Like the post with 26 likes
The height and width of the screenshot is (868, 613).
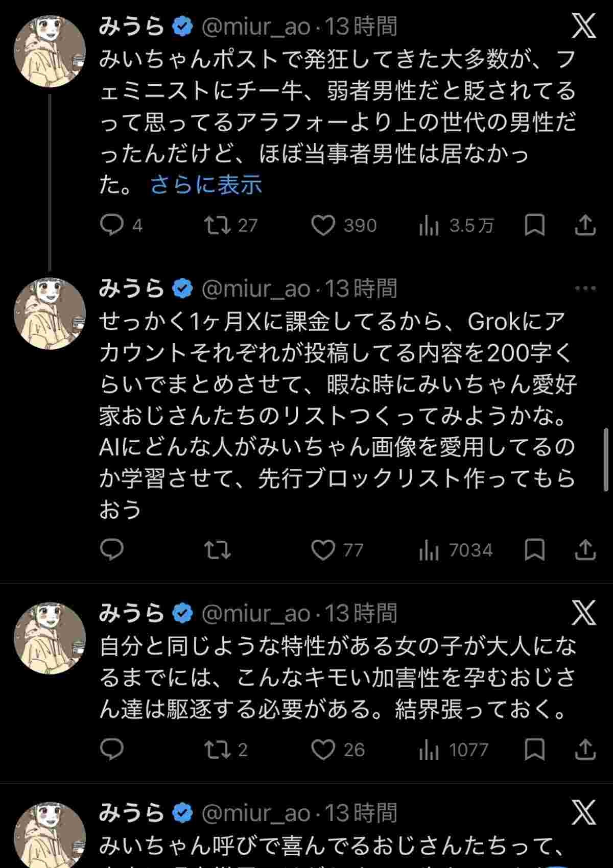pos(323,750)
